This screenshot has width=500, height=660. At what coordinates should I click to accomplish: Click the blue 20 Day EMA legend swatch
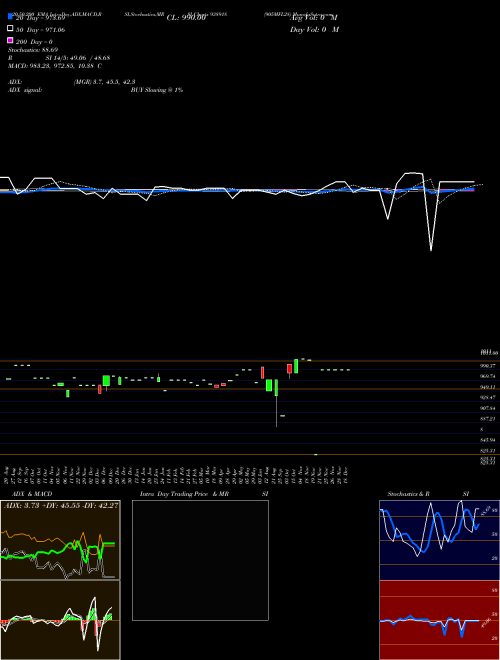point(10,16)
